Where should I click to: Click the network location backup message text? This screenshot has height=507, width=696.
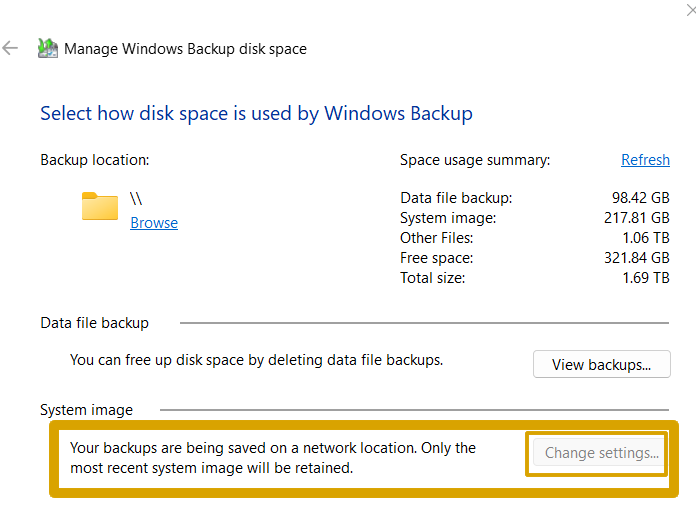272,457
